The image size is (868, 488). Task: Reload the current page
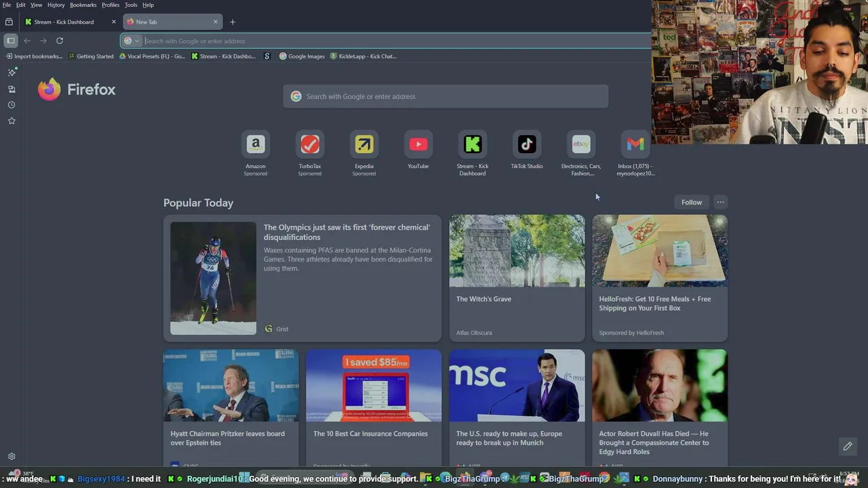[x=60, y=41]
